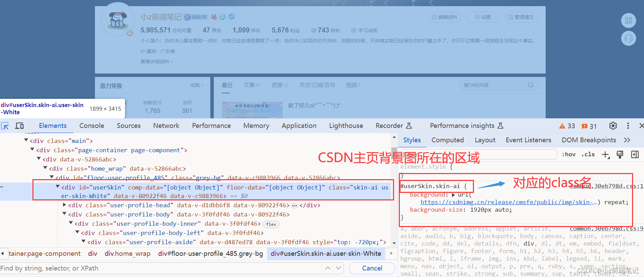644x277 pixels.
Task: Expand the collapsed ellipsis in user-profile-head
Action: click(294, 206)
